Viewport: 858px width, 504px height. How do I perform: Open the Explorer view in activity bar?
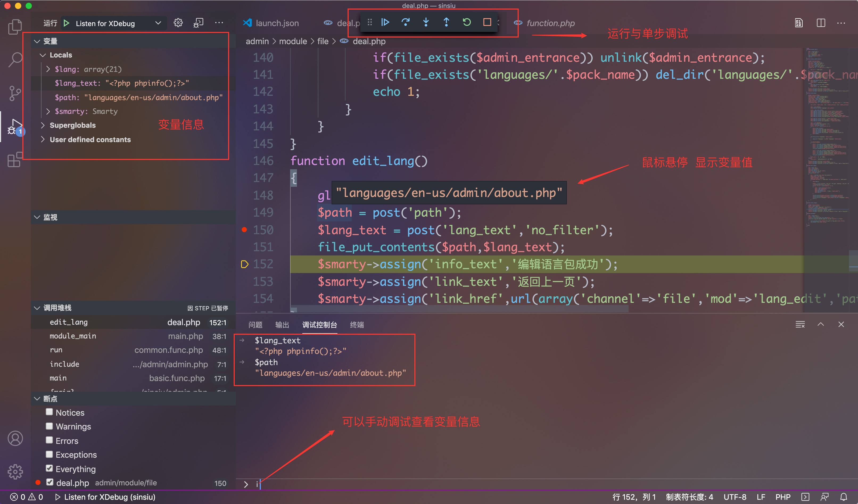(15, 27)
